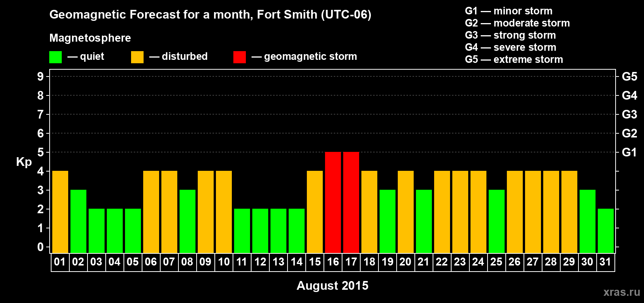This screenshot has height=303, width=644.
Task: Select the orange bar for day 20
Action: tap(406, 212)
